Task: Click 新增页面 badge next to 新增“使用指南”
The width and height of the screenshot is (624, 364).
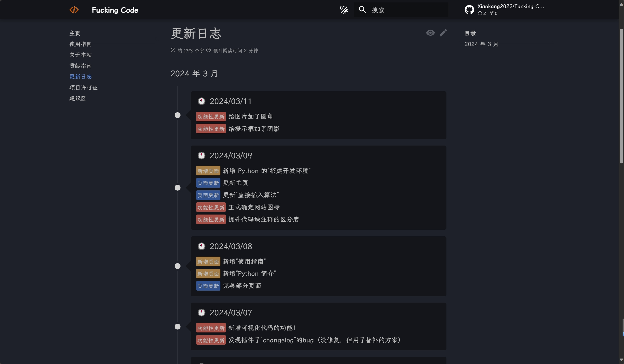Action: (208, 262)
